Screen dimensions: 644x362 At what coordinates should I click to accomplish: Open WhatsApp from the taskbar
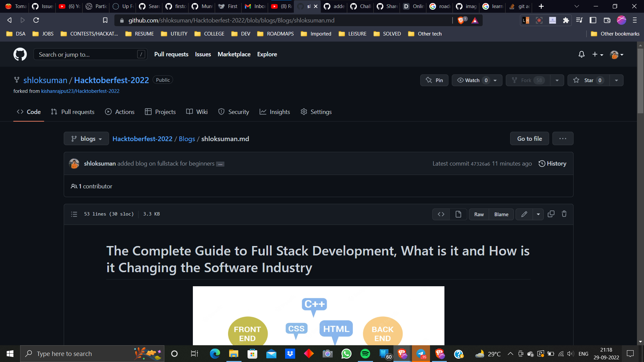pyautogui.click(x=346, y=354)
